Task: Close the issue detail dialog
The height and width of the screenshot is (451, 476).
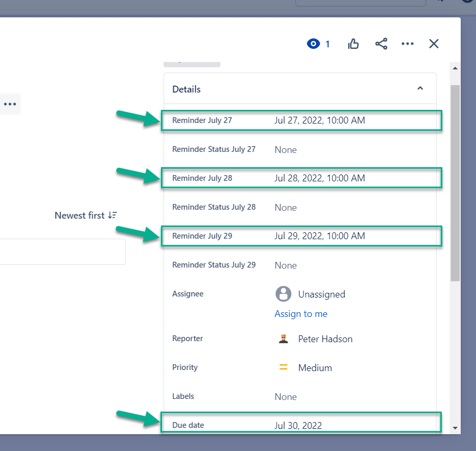Action: (x=434, y=44)
